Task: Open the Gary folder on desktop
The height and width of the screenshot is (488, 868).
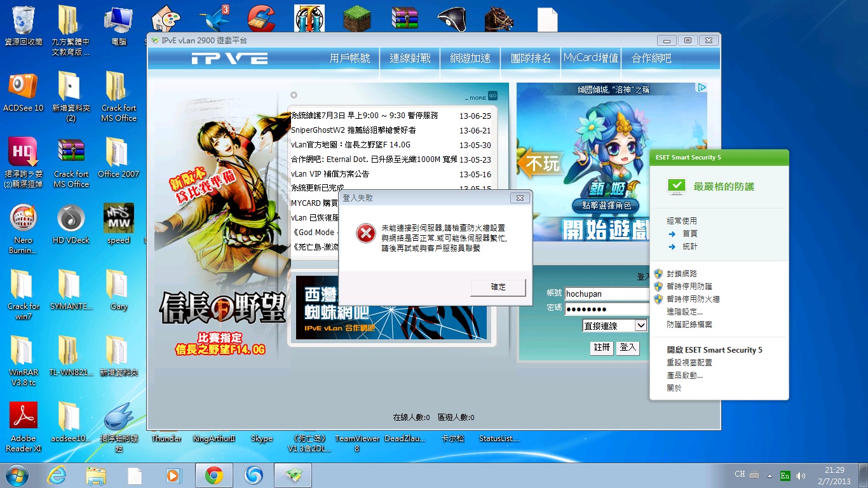Action: [118, 290]
